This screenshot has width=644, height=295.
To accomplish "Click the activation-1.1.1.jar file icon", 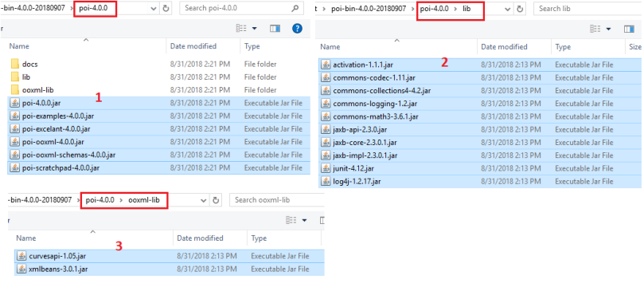I will (x=326, y=65).
